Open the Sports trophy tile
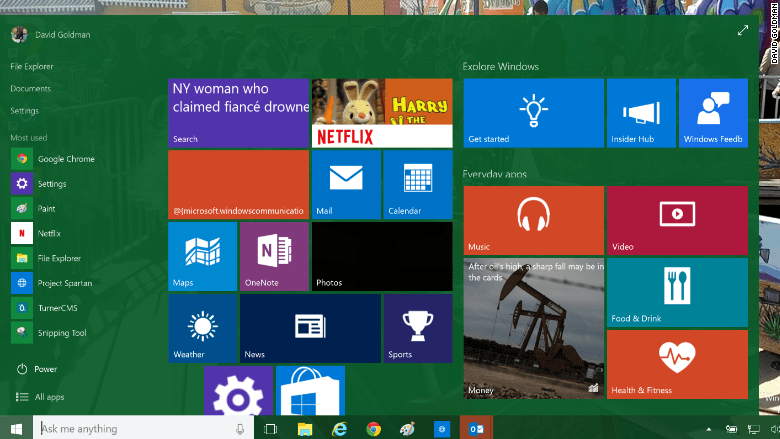Viewport: 780px width, 439px height. click(x=418, y=328)
